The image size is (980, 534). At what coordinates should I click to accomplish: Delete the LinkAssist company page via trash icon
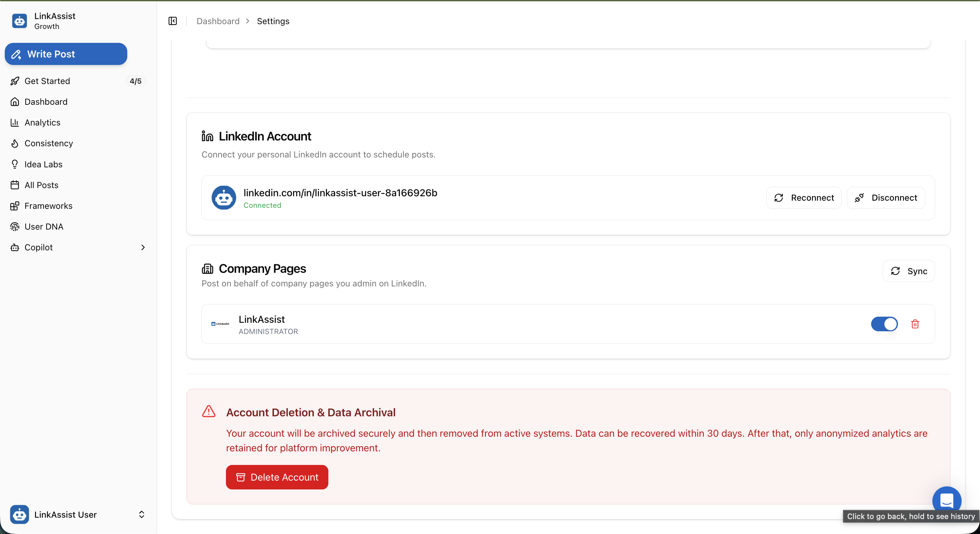click(x=915, y=324)
